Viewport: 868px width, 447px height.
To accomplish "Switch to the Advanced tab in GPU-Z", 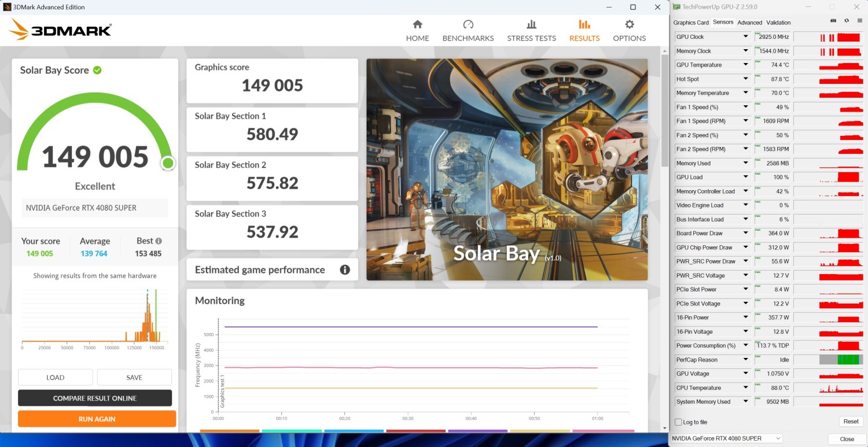I will click(x=749, y=23).
